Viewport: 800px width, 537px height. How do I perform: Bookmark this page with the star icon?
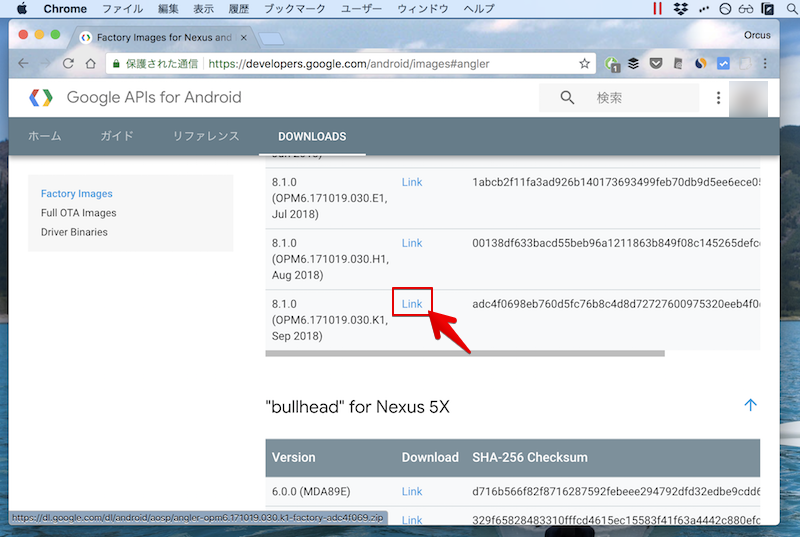[584, 63]
